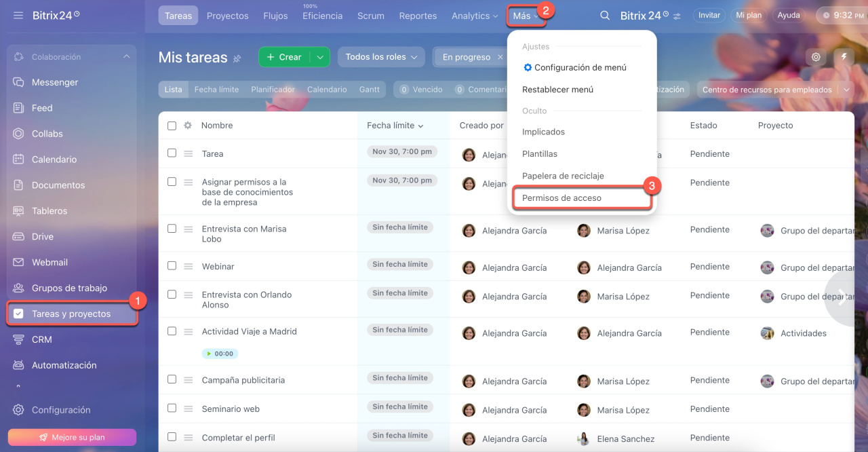Click the search magnifier icon

tap(605, 16)
